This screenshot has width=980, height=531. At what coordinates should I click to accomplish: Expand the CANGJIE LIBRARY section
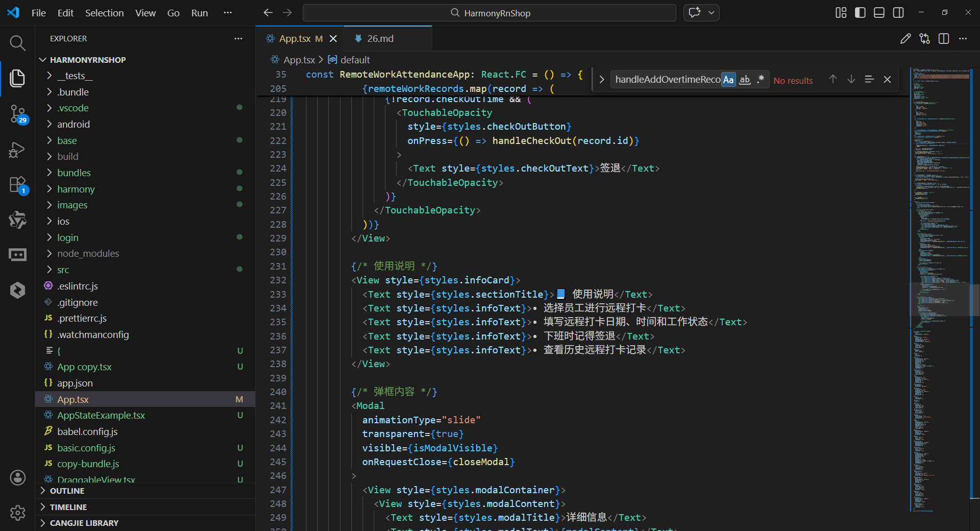click(145, 523)
